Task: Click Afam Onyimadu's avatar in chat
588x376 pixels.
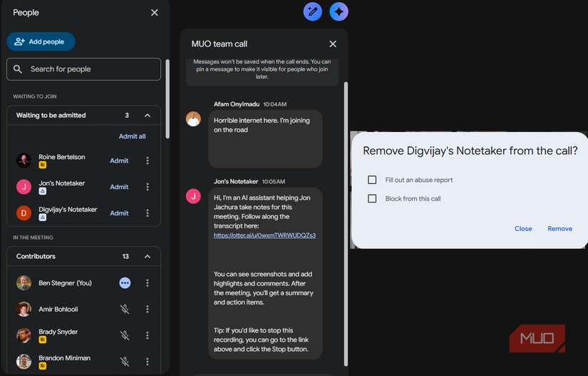Action: 193,119
